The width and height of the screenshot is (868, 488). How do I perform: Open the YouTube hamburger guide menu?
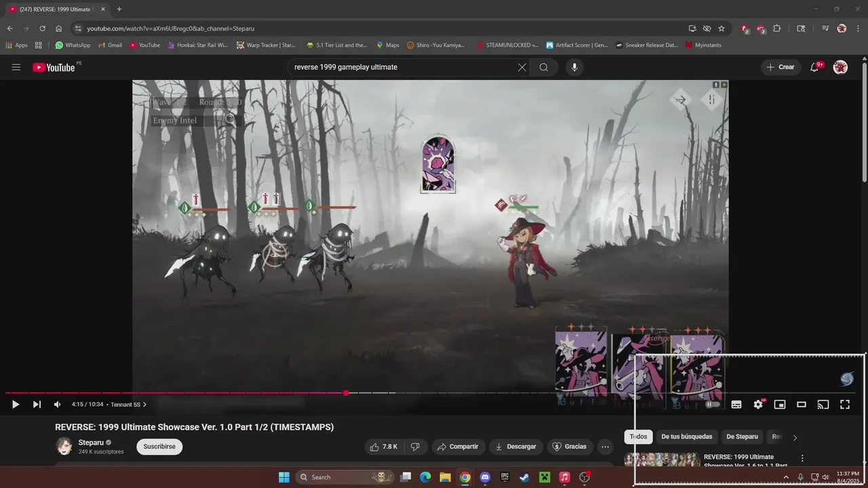click(x=16, y=67)
